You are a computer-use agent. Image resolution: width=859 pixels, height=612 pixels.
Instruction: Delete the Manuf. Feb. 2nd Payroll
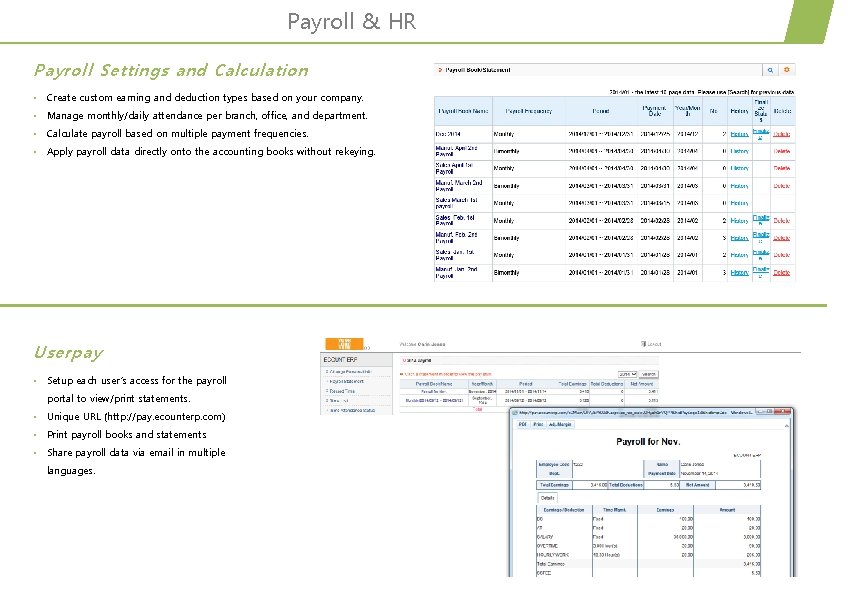(782, 238)
